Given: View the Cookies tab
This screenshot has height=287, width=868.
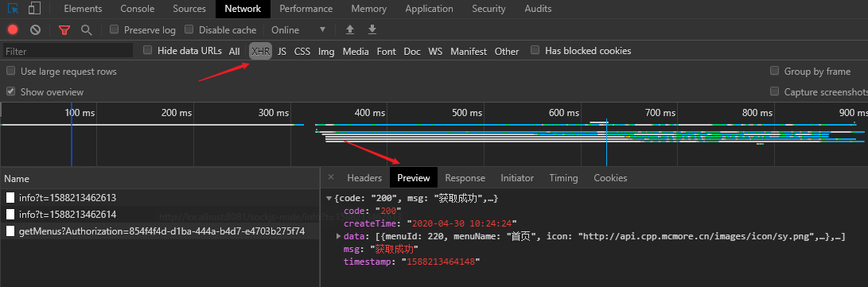Looking at the screenshot, I should tap(610, 177).
